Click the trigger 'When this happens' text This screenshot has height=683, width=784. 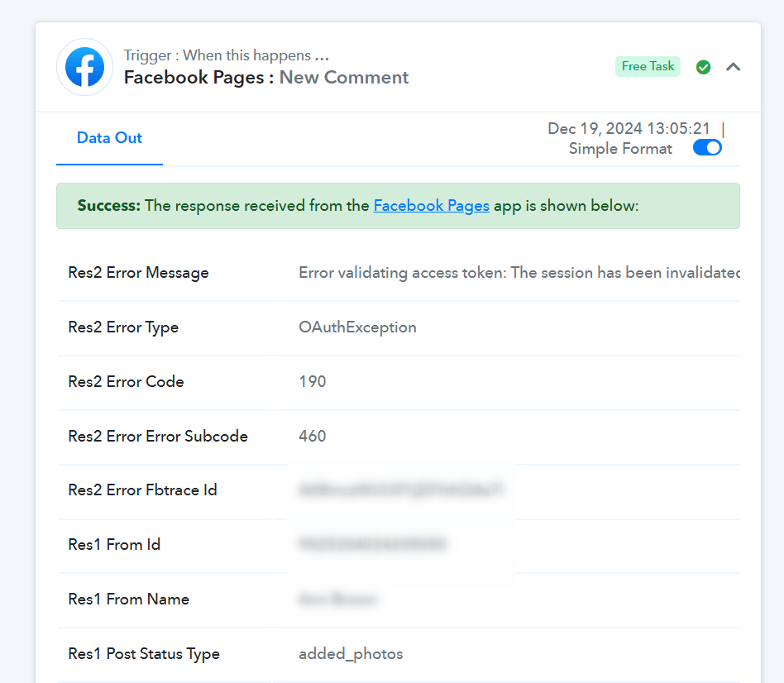click(x=226, y=55)
